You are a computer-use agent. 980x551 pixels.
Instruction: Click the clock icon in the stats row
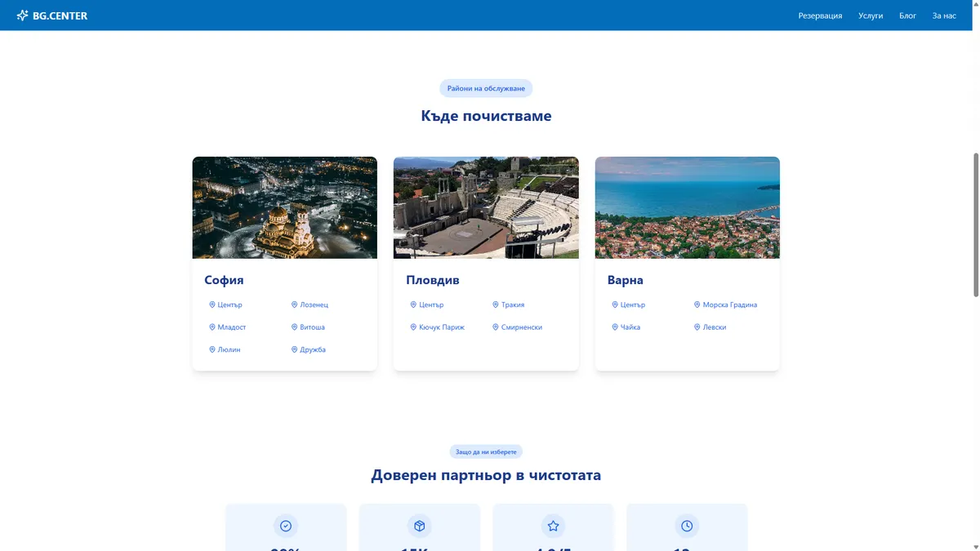pos(686,526)
